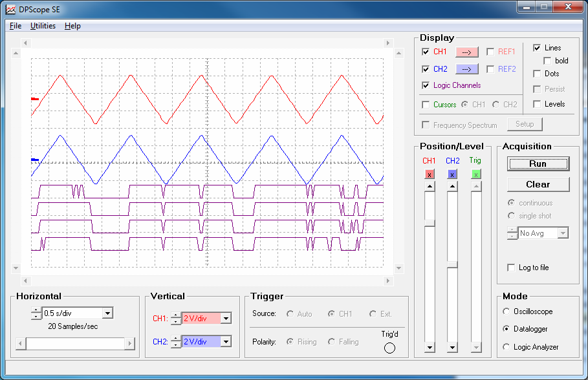This screenshot has width=588, height=380.
Task: Open the CH1 2 V/div dropdown
Action: pyautogui.click(x=226, y=318)
